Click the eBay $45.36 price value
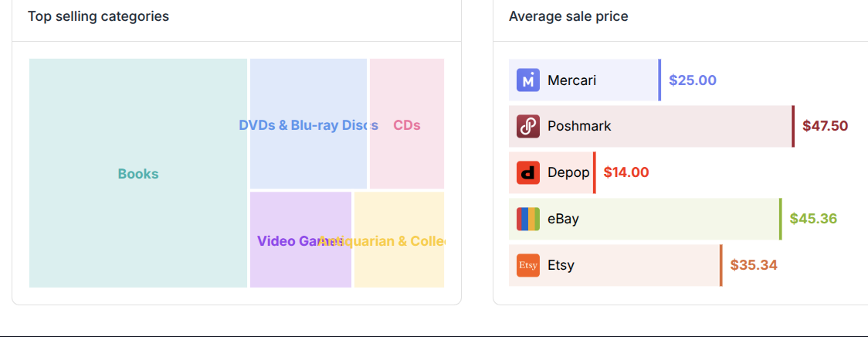Screen dimensions: 868x337 [x=813, y=219]
